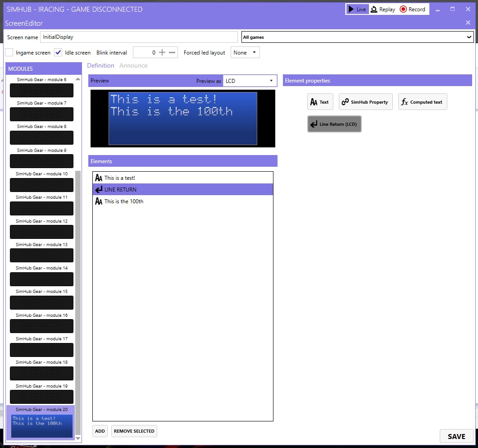Viewport: 478px width, 448px height.
Task: Select SimHub Gear module 6 thumbnail
Action: (x=41, y=90)
